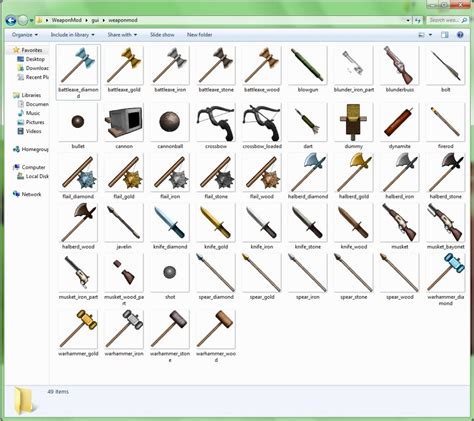The width and height of the screenshot is (474, 421).
Task: Open the Organize dropdown menu
Action: point(25,35)
